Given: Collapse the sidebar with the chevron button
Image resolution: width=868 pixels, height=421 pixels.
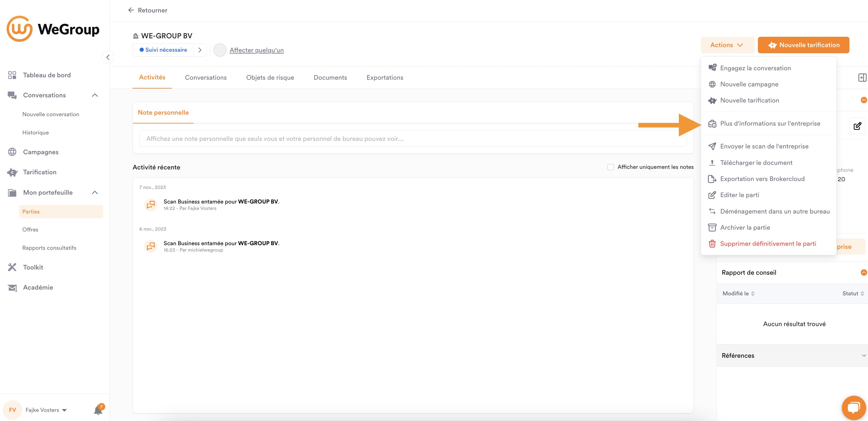Looking at the screenshot, I should (108, 57).
